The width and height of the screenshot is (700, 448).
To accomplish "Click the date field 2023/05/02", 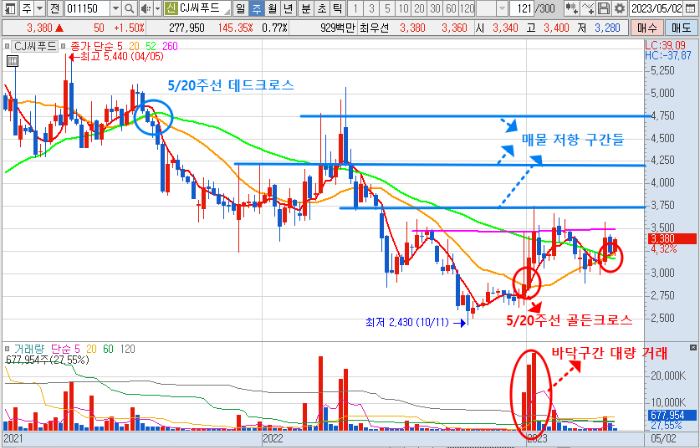I will click(656, 8).
